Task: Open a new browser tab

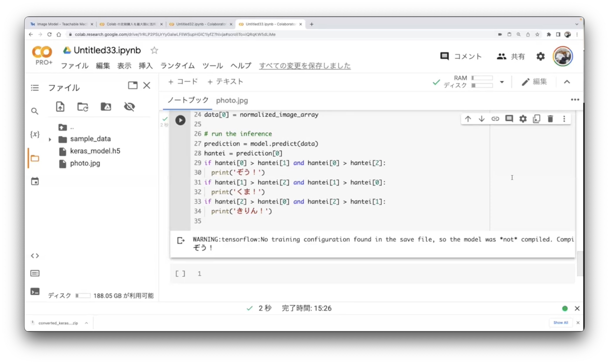Action: tap(311, 24)
